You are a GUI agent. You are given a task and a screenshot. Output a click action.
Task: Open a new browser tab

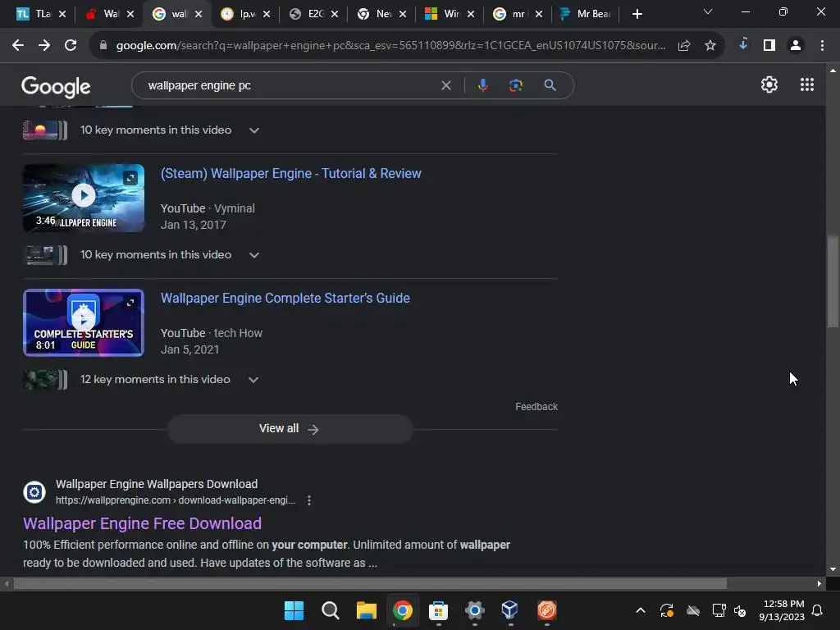pyautogui.click(x=637, y=14)
